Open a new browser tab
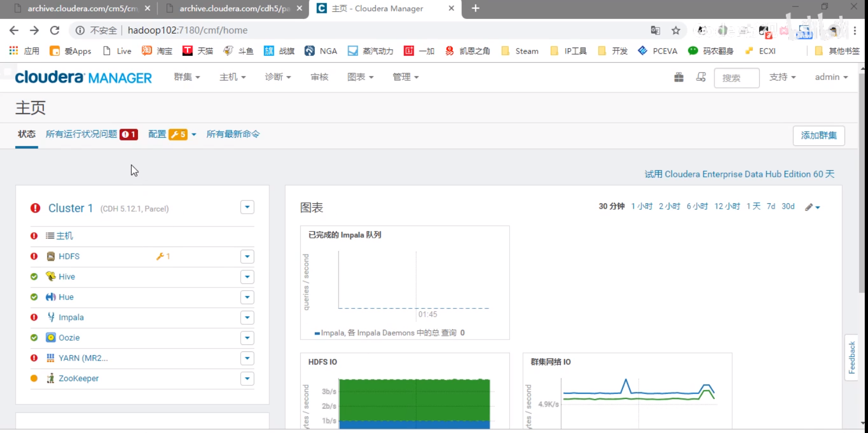 point(475,8)
